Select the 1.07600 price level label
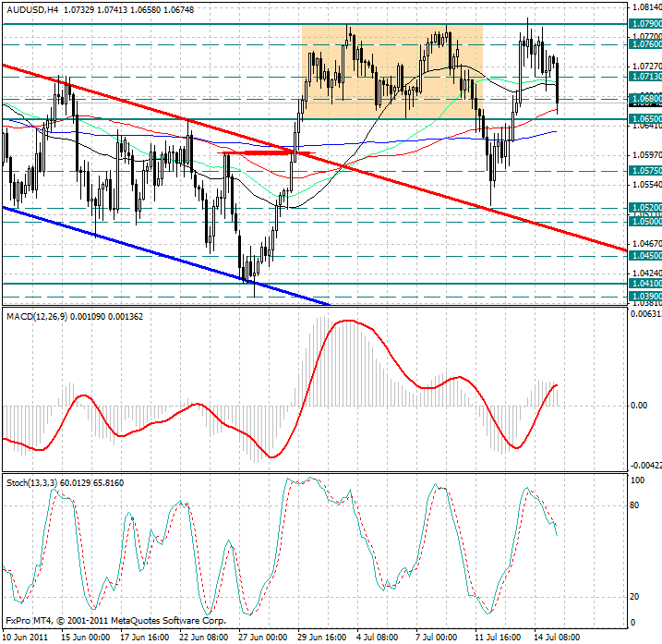The height and width of the screenshot is (644, 662). tap(644, 43)
